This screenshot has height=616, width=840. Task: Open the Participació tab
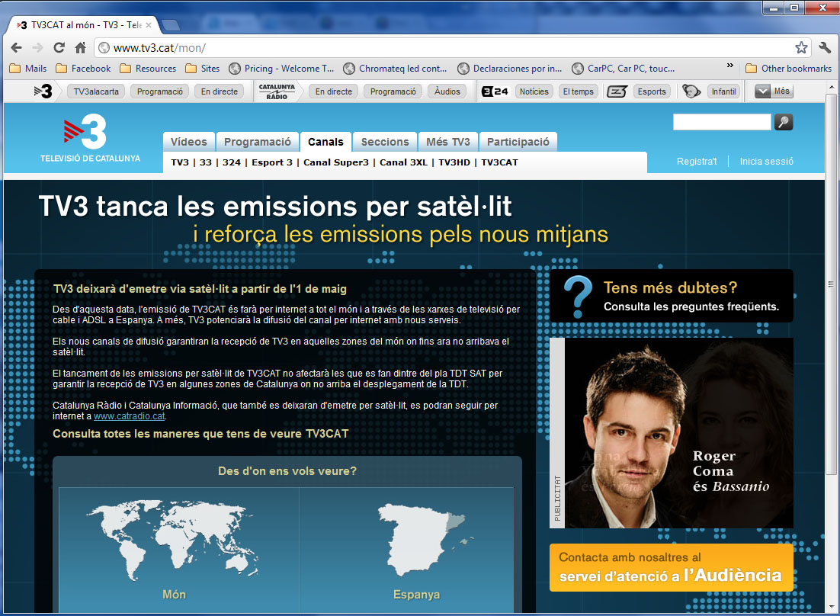tap(518, 142)
